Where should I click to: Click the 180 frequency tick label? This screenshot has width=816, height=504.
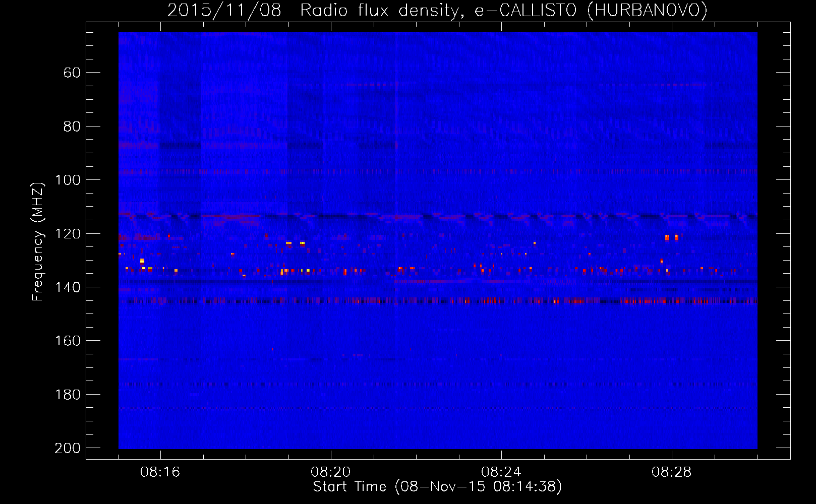68,395
